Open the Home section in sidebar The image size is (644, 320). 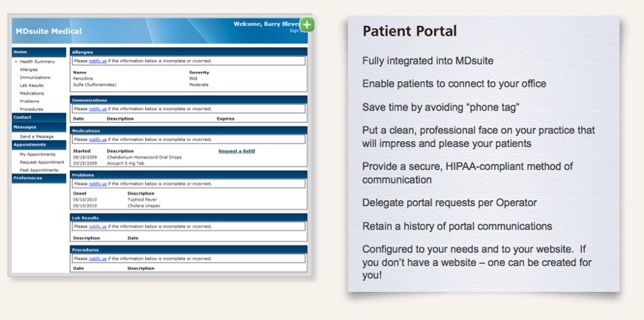[x=21, y=52]
